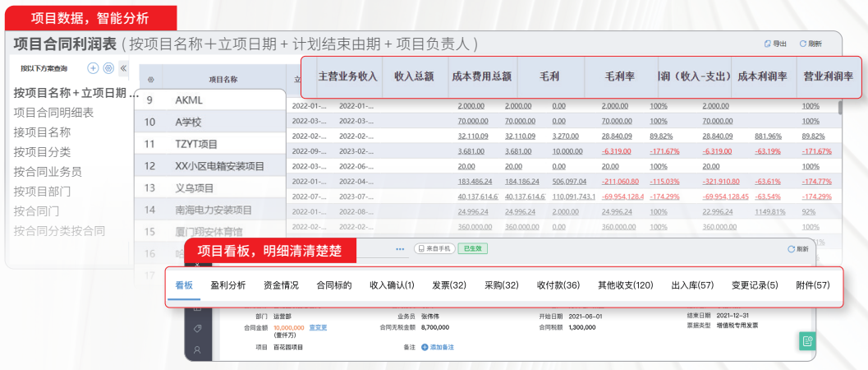Open the 发票(32) tab

pyautogui.click(x=449, y=285)
